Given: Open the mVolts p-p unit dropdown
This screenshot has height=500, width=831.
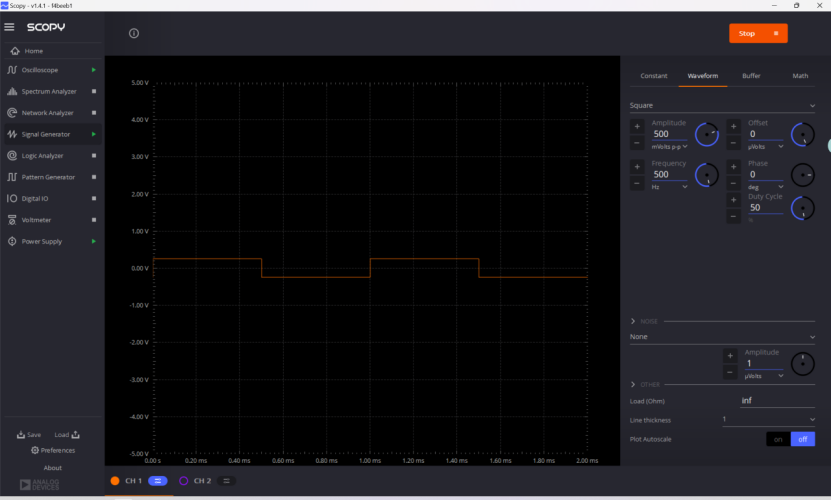Looking at the screenshot, I should click(669, 147).
